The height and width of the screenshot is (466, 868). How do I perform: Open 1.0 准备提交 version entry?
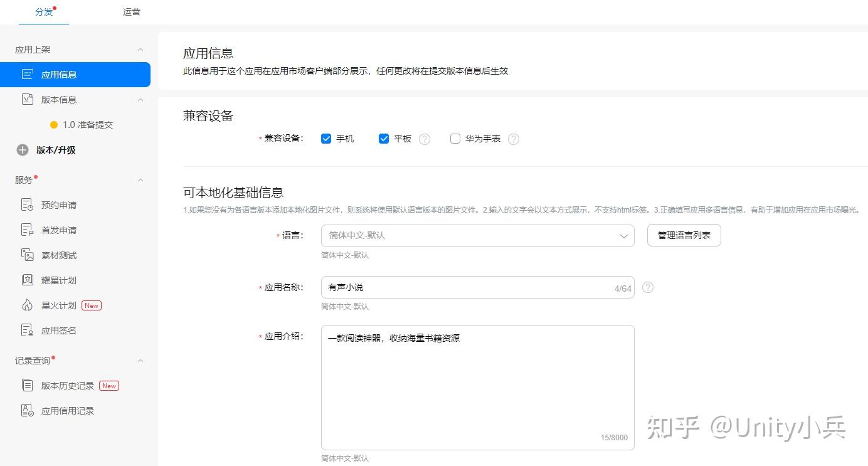[x=88, y=125]
